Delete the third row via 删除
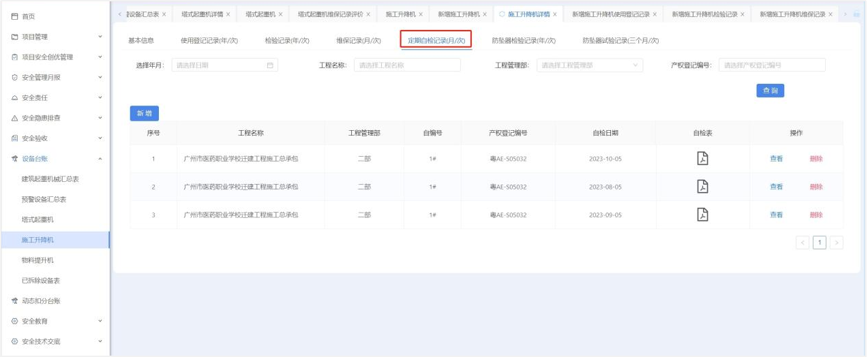The height and width of the screenshot is (357, 868). 815,215
